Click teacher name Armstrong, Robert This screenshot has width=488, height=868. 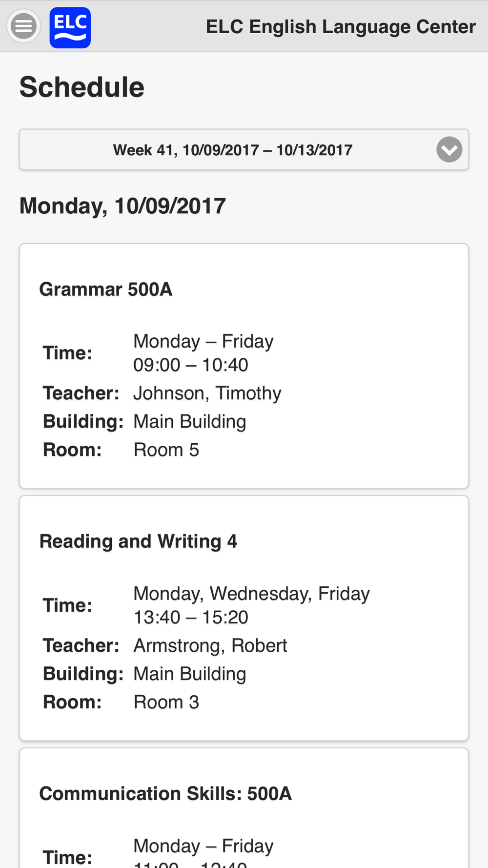(x=210, y=645)
